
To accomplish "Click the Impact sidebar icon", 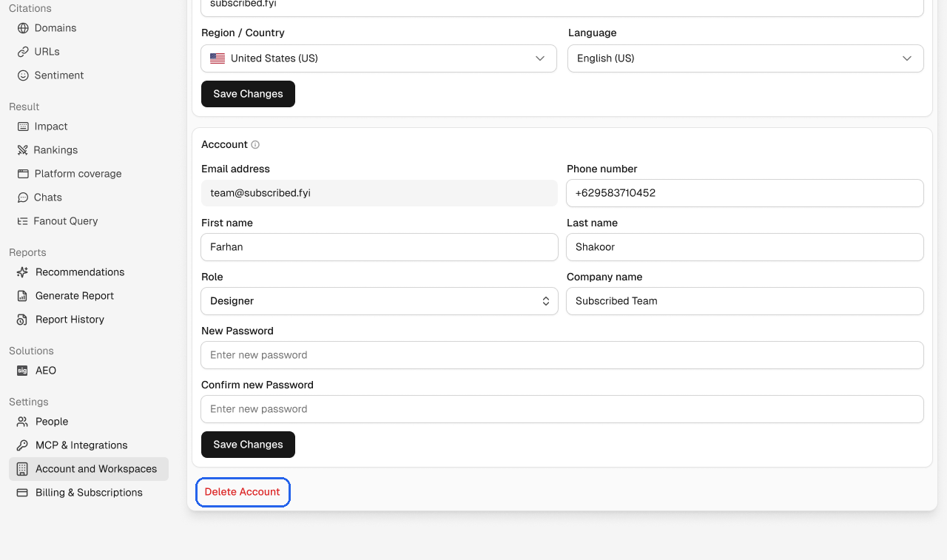I will 23,126.
